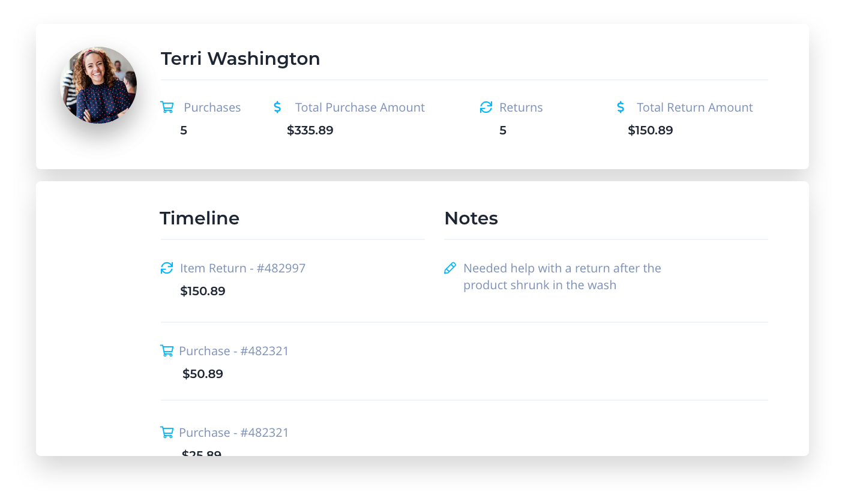Click the $335.89 total purchase value
This screenshot has height=504, width=845.
click(310, 130)
